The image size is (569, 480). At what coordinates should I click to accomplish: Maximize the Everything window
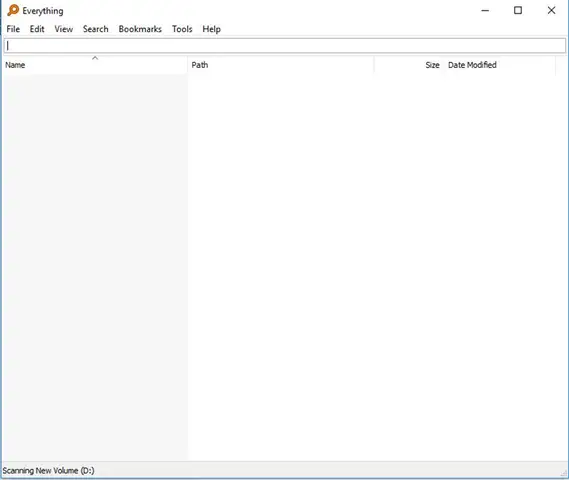(x=518, y=11)
